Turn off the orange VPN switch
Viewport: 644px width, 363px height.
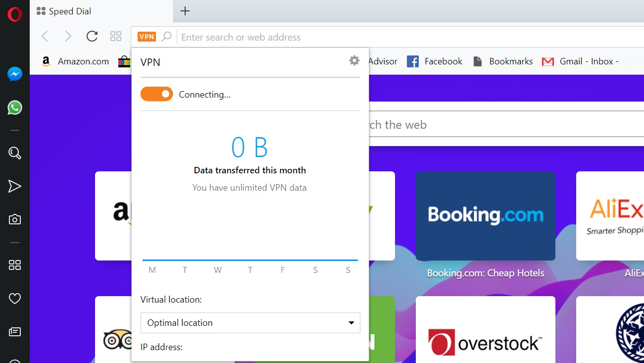(156, 94)
